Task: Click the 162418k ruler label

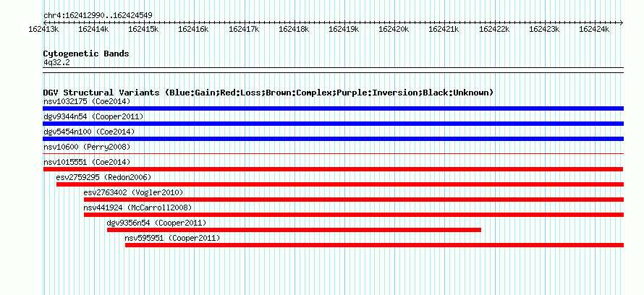Action: tap(294, 30)
